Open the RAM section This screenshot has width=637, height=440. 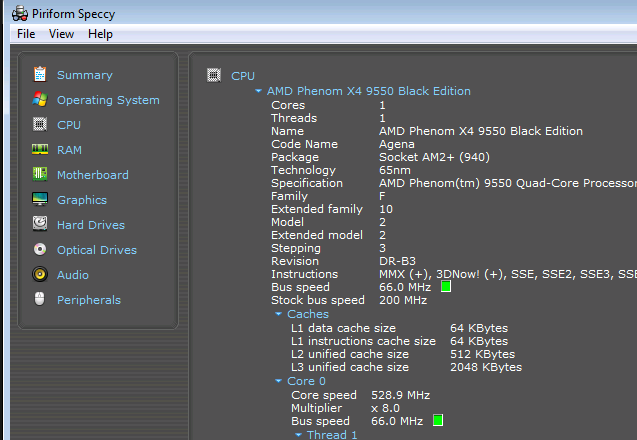click(x=69, y=150)
